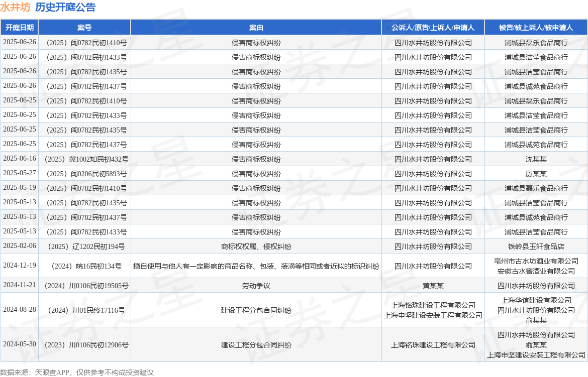This screenshot has width=588, height=377.
Task: Click plaintiff 黄某某
Action: 433,286
